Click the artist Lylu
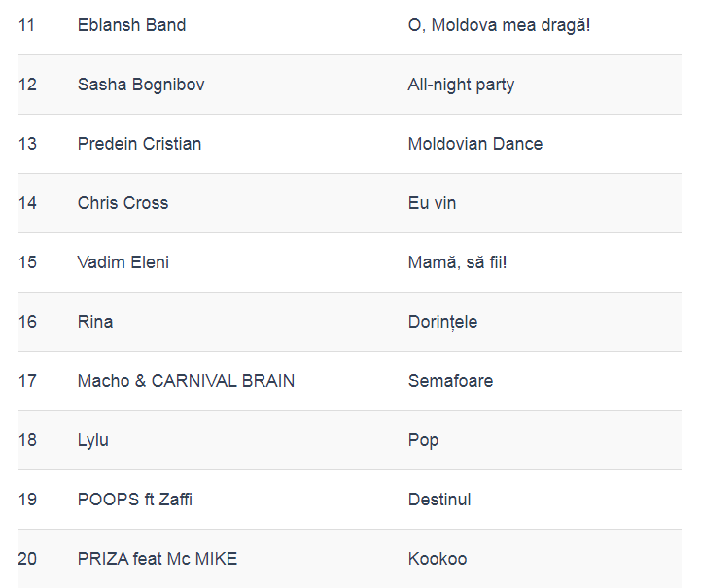Viewport: 701px width, 588px height. tap(93, 440)
